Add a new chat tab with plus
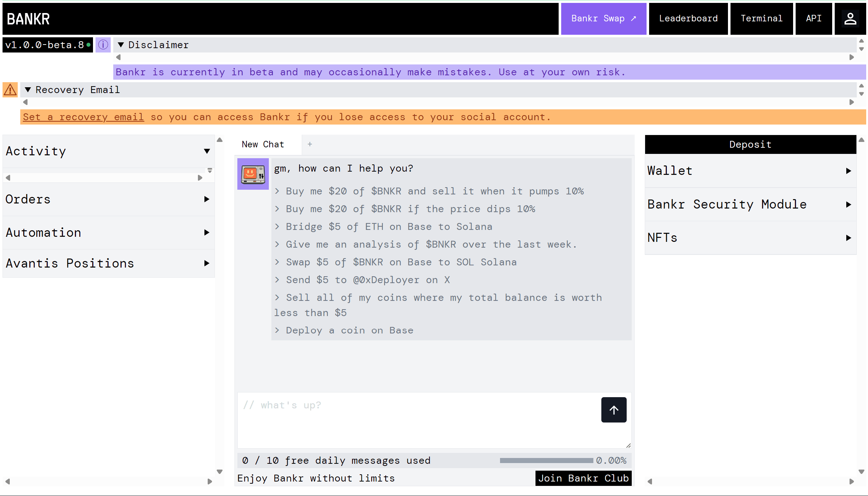 (310, 144)
